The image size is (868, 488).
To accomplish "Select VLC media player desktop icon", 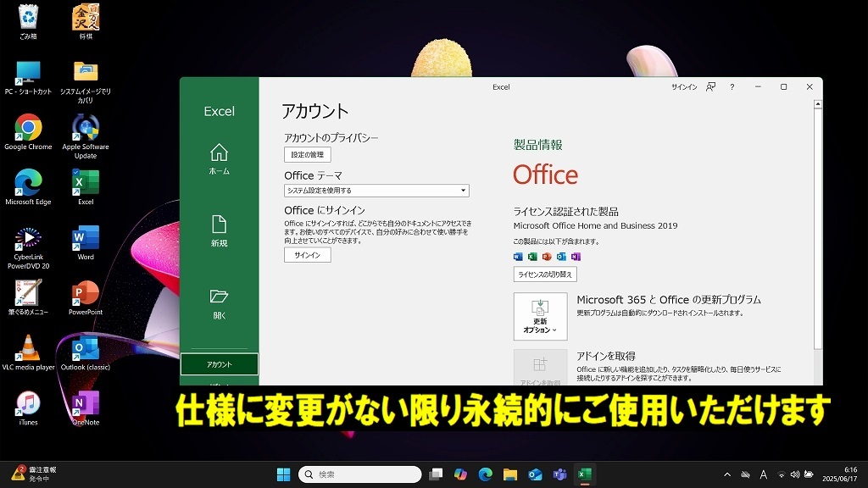I will 28,352.
